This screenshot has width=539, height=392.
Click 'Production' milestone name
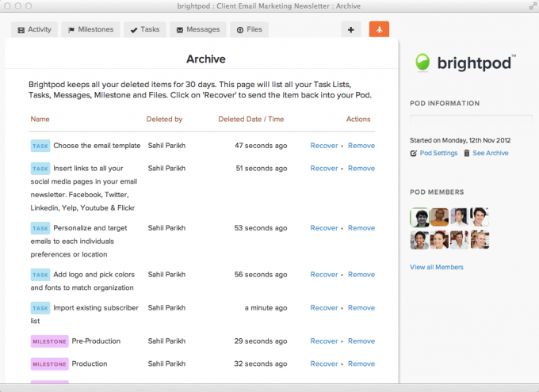[x=90, y=363]
